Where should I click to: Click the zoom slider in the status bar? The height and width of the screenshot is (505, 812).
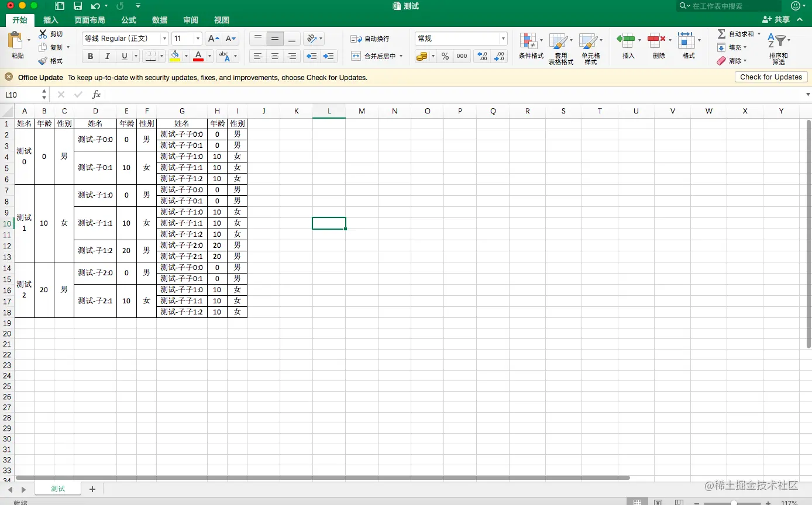click(x=734, y=503)
